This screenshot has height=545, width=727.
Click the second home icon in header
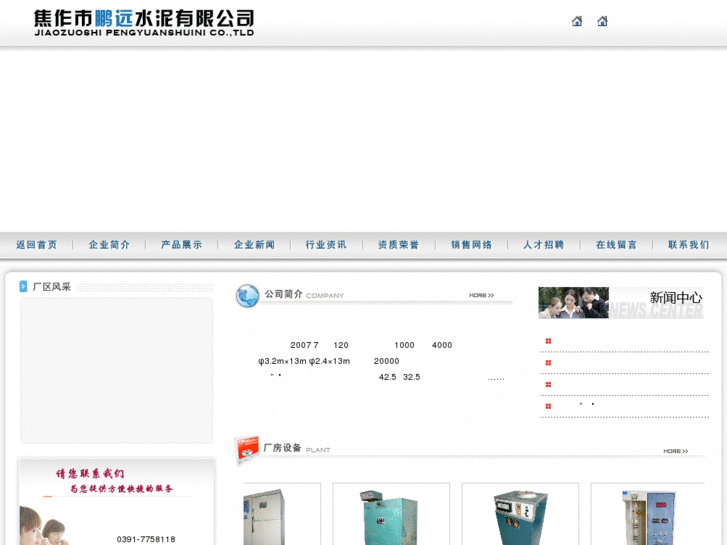[602, 21]
